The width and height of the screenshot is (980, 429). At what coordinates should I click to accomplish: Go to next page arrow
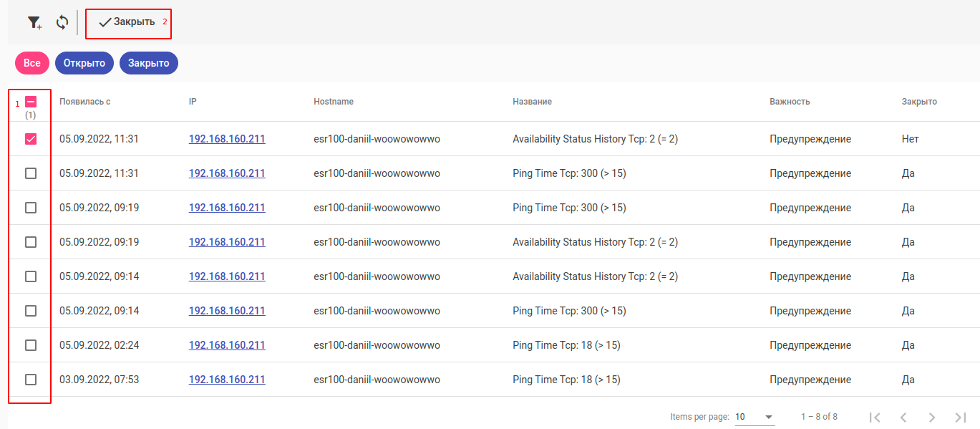tap(931, 417)
